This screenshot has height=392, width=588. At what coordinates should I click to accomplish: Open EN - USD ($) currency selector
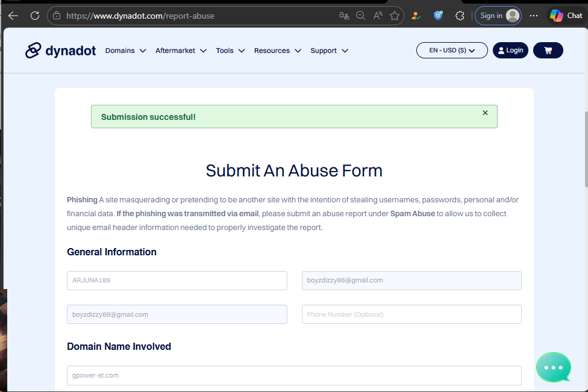(452, 50)
